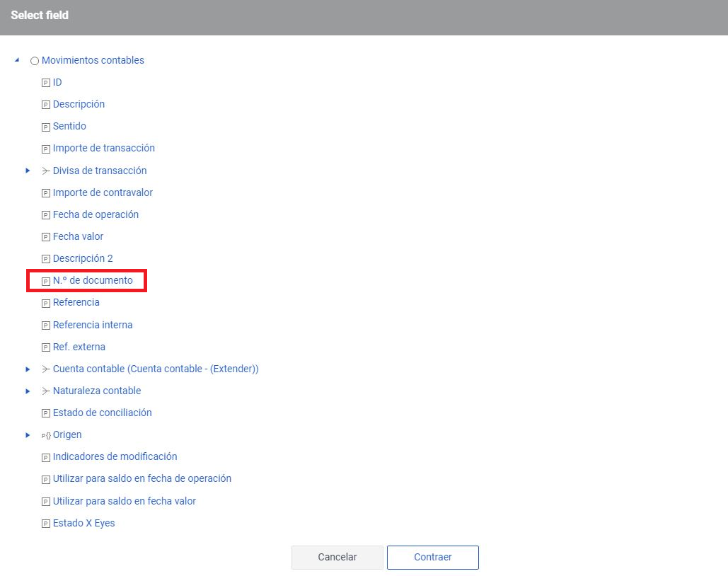
Task: Click the property icon beside Estado X Eyes
Action: coord(46,524)
